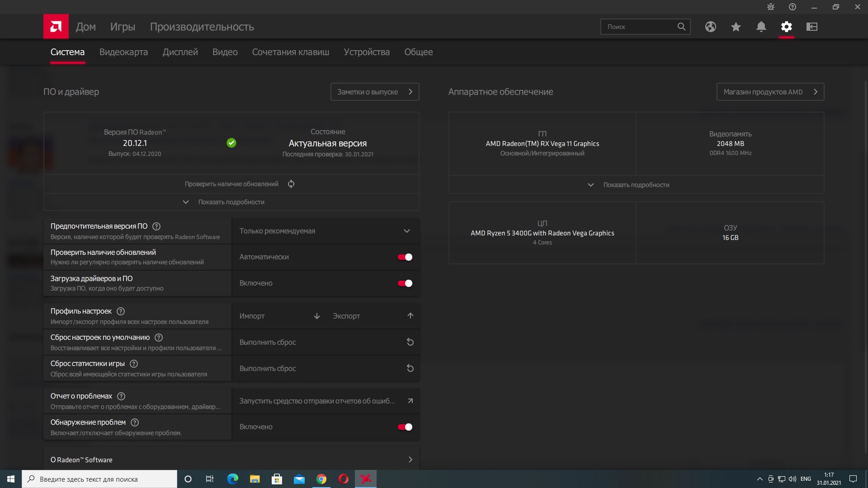The width and height of the screenshot is (868, 488).
Task: Open the AMD product store button
Action: point(770,92)
